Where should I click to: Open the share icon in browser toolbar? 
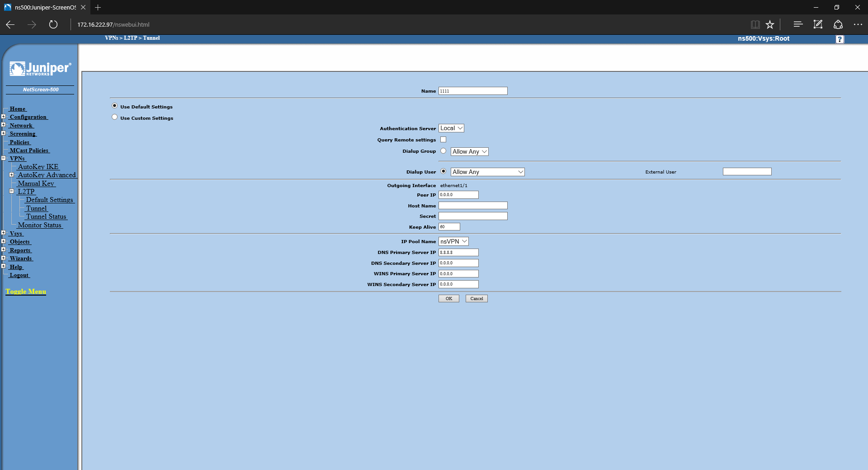[838, 24]
